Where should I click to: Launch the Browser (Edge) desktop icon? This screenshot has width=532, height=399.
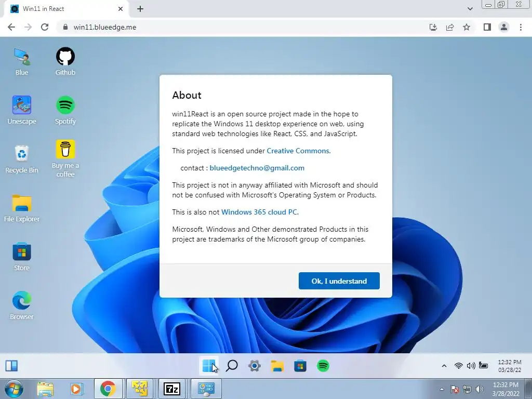(x=22, y=305)
